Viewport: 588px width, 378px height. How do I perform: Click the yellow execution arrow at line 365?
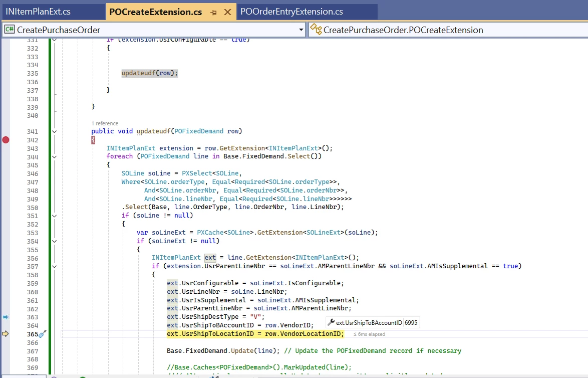coord(6,333)
